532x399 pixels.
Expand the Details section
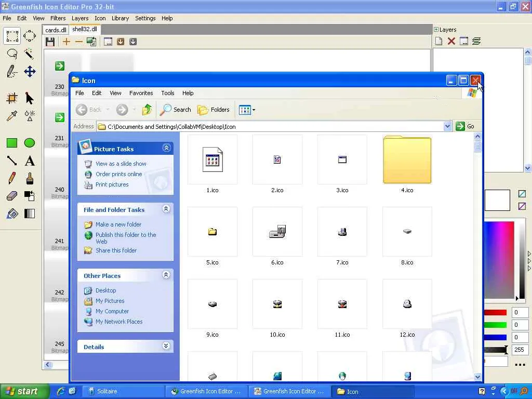(x=166, y=345)
